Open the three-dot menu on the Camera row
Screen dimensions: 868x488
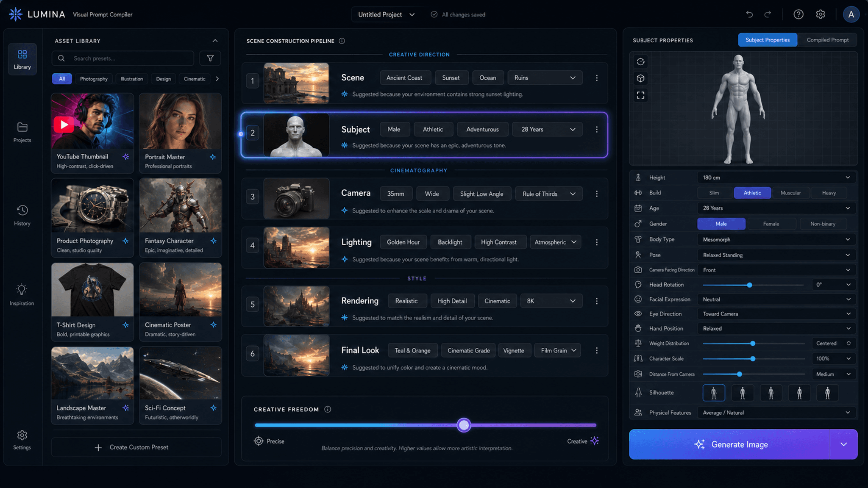pos(597,194)
